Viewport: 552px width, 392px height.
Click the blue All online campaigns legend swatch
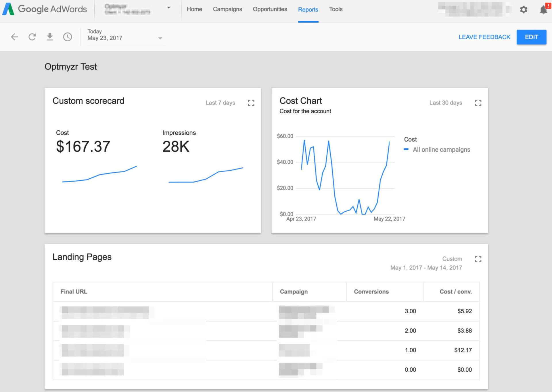click(406, 149)
